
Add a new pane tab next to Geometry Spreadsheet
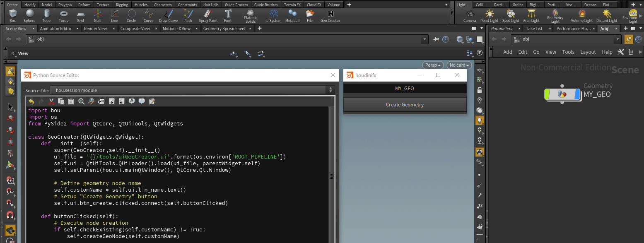[260, 29]
